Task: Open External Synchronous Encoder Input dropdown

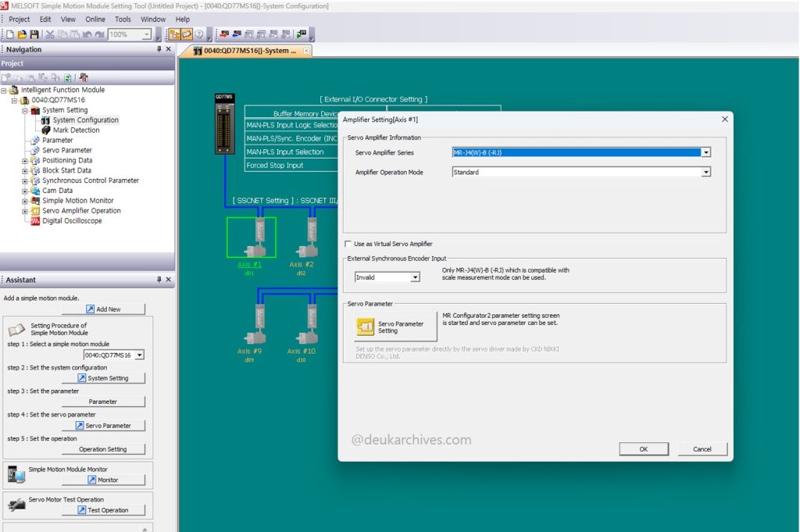Action: pyautogui.click(x=416, y=277)
